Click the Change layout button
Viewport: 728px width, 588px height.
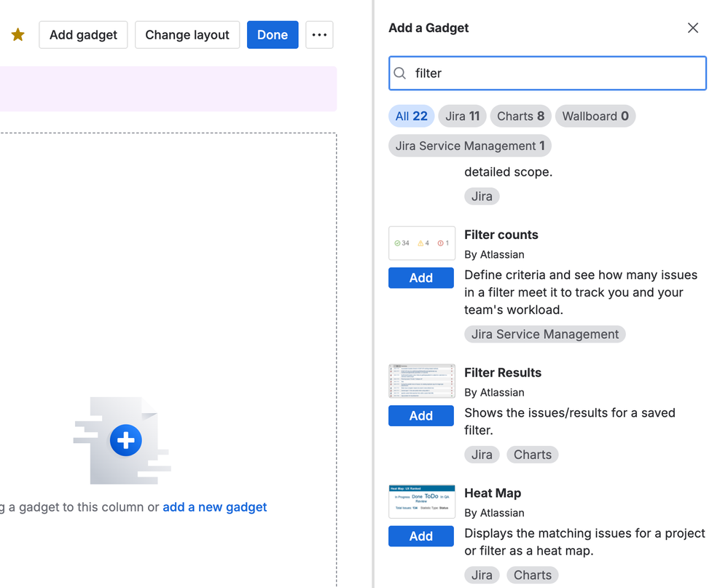click(187, 35)
